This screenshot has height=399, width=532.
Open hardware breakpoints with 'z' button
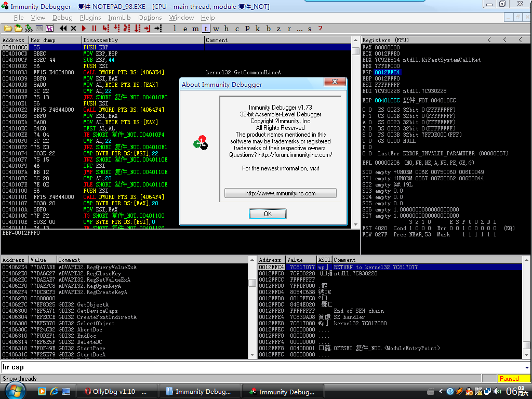pyautogui.click(x=278, y=29)
